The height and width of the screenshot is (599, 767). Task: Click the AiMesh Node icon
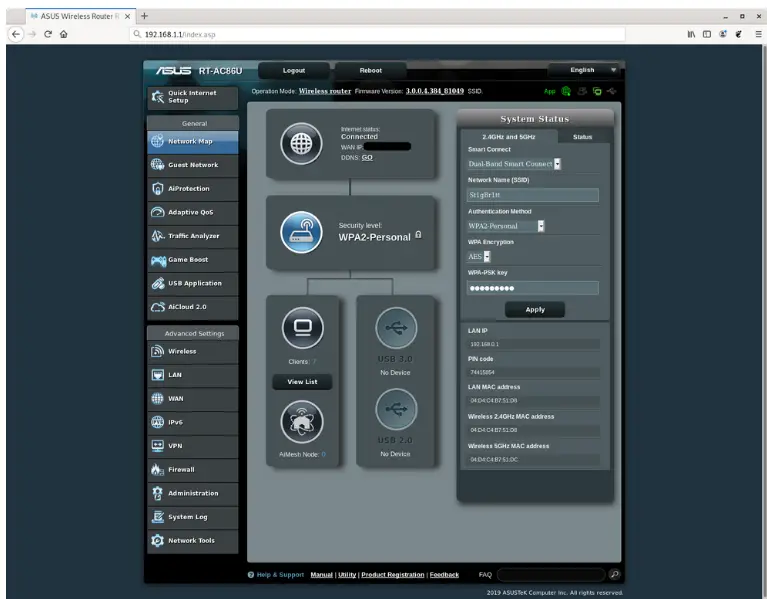302,422
